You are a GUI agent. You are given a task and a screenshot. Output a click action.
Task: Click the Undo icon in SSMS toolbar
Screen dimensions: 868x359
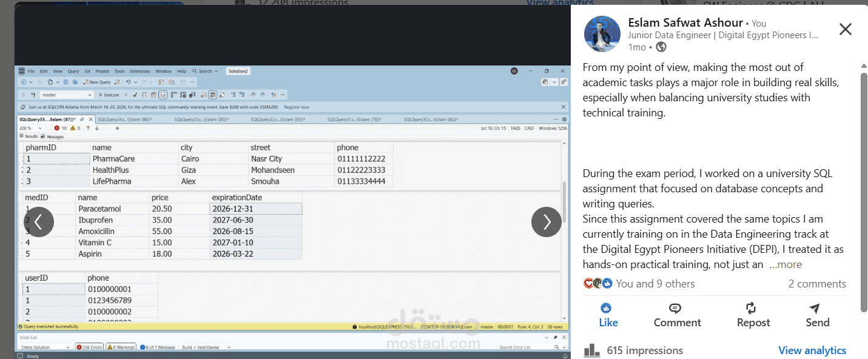(128, 82)
